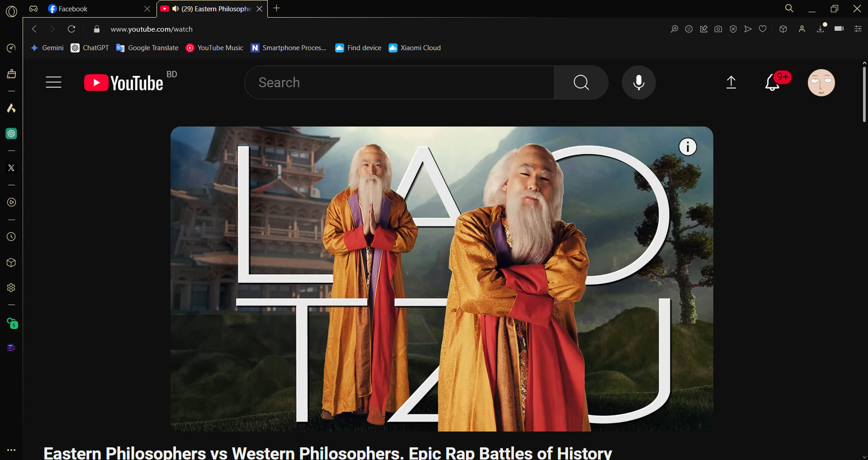The image size is (868, 460).
Task: View site security lock info
Action: coord(96,29)
